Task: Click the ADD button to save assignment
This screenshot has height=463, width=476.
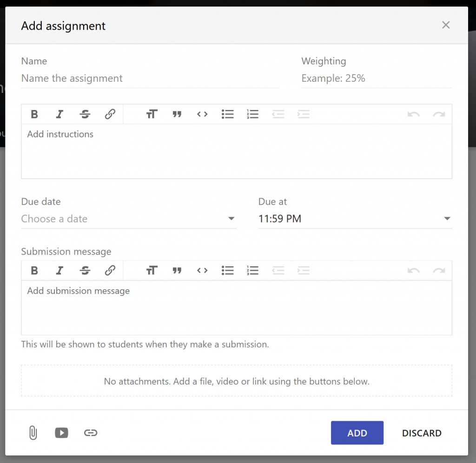Action: click(x=357, y=432)
